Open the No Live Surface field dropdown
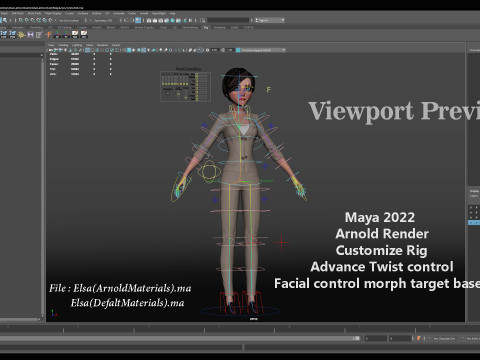This screenshot has width=480, height=360. (x=69, y=20)
